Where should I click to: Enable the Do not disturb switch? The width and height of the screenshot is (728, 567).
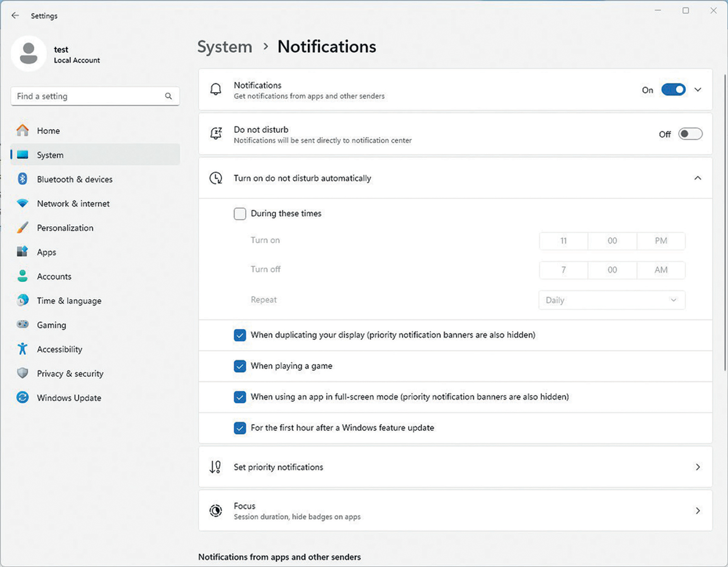click(690, 134)
